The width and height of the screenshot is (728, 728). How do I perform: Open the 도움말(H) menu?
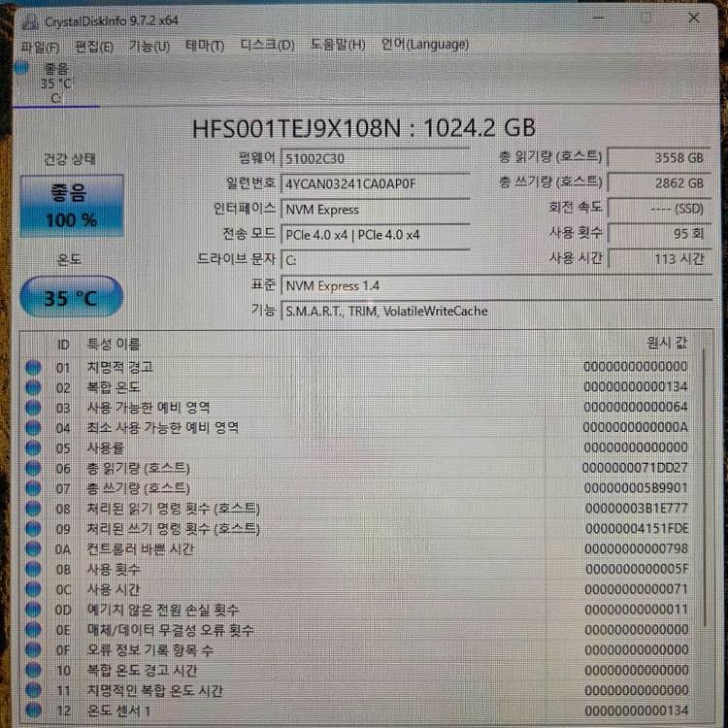338,45
